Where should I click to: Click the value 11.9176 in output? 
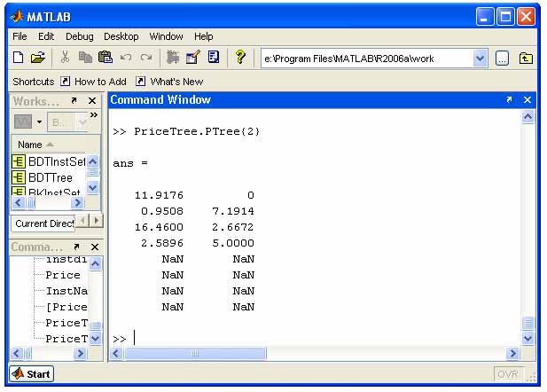pos(159,195)
